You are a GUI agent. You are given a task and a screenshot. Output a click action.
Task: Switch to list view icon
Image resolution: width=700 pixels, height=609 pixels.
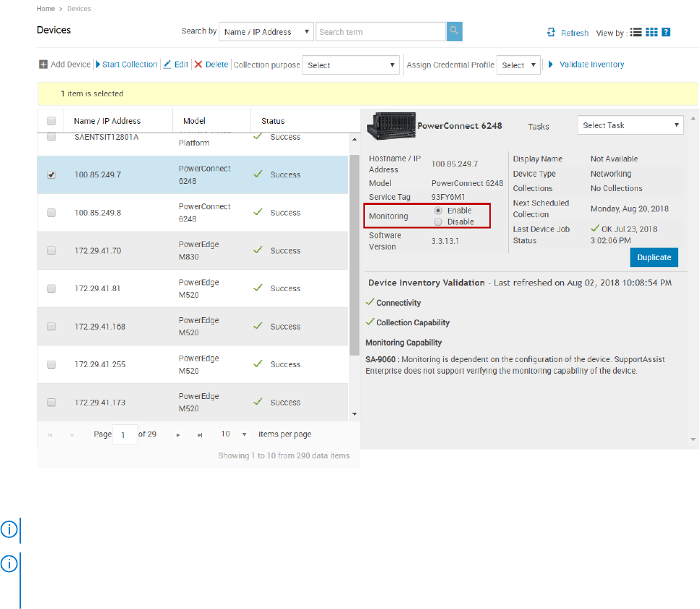coord(636,32)
